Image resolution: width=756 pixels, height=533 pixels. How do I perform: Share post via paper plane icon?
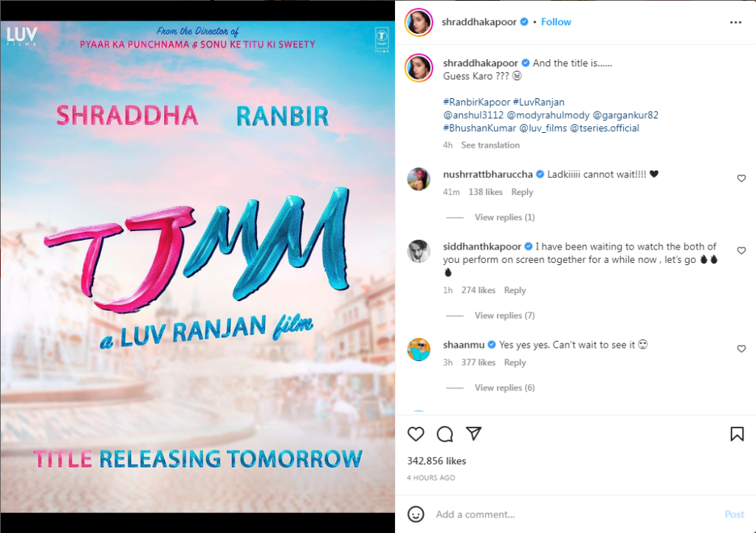(473, 433)
